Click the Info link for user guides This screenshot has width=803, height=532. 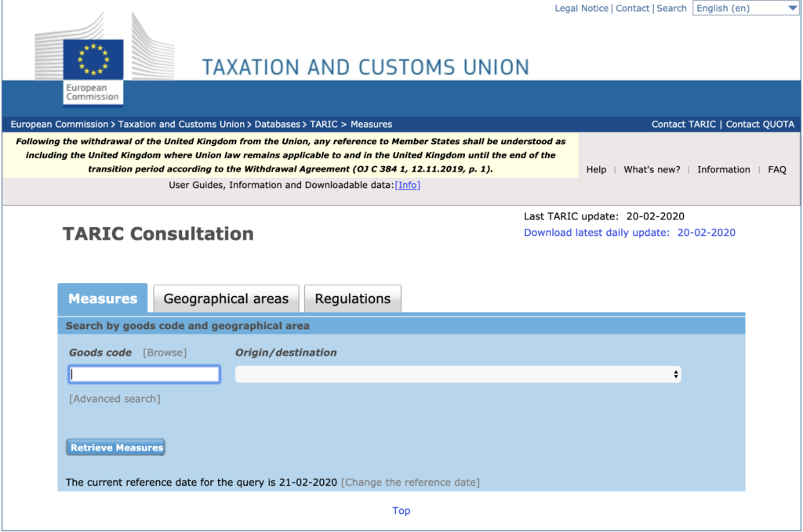click(x=408, y=184)
